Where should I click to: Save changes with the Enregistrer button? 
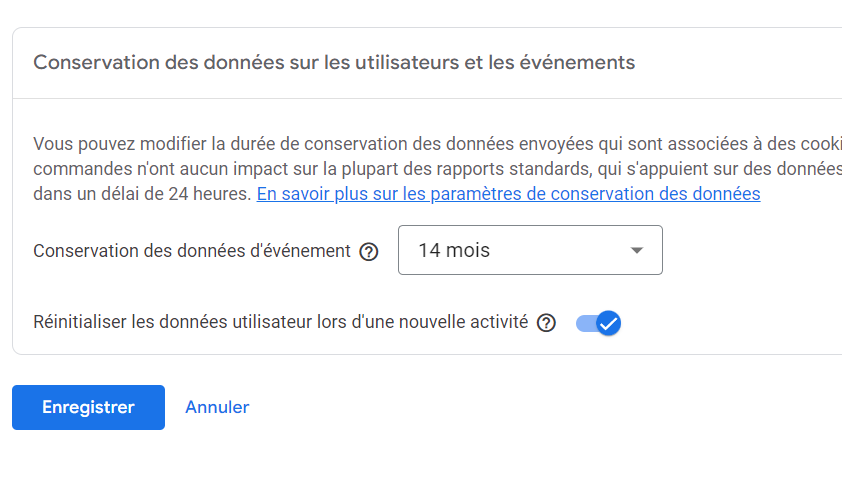tap(89, 407)
